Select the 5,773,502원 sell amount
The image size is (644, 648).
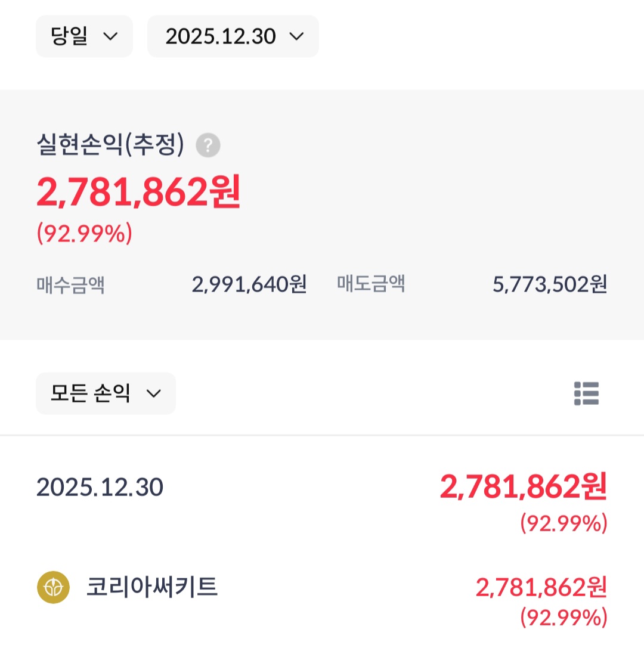point(550,284)
